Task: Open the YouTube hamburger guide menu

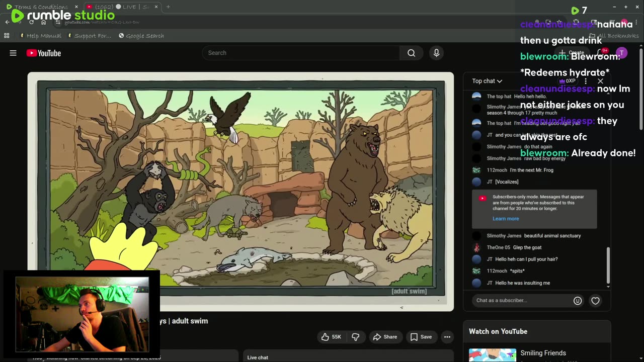Action: pyautogui.click(x=13, y=53)
